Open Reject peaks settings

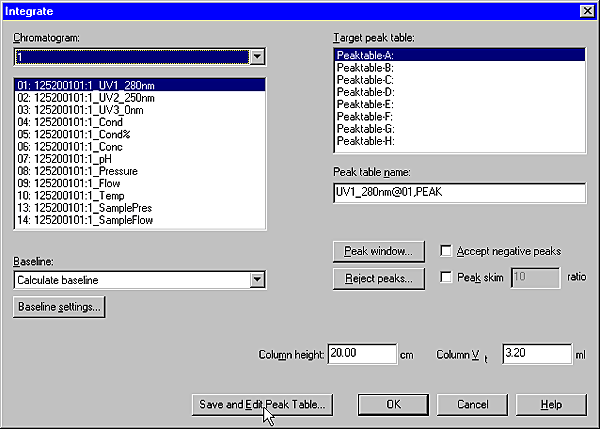click(379, 278)
